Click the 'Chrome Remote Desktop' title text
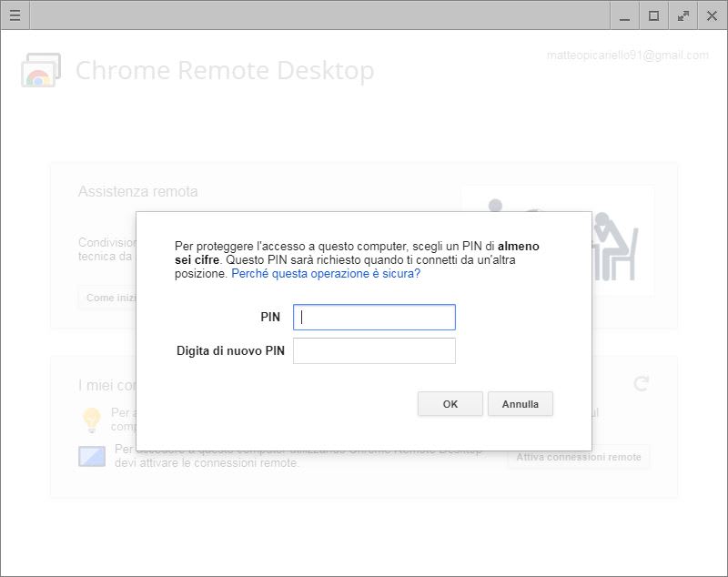The width and height of the screenshot is (728, 577). coord(225,71)
